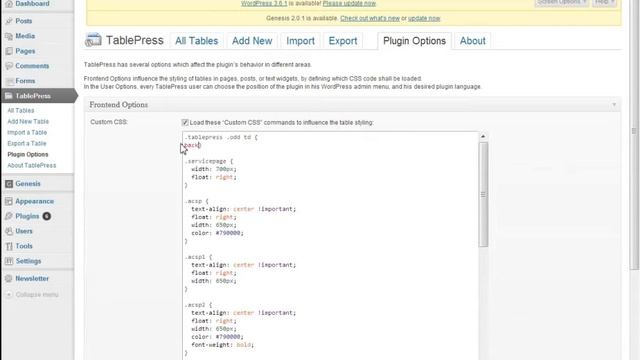Click the Genesis icon in sidebar
This screenshot has height=360, width=640.
pyautogui.click(x=9, y=184)
